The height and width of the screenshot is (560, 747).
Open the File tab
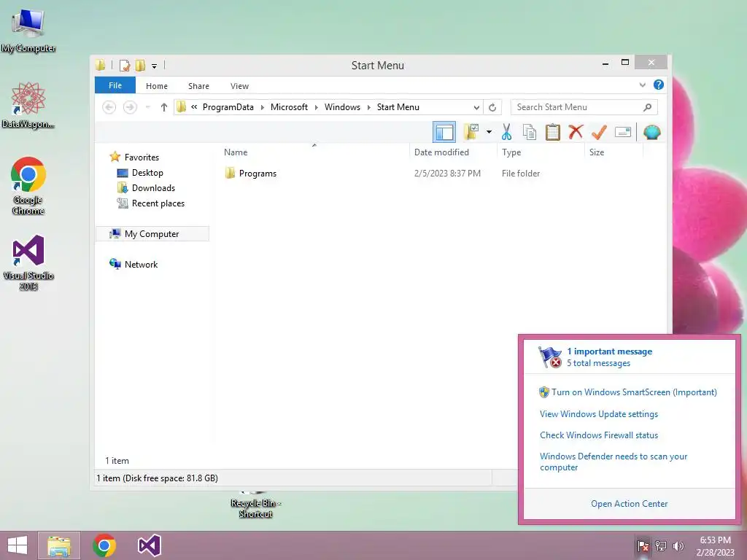(115, 85)
